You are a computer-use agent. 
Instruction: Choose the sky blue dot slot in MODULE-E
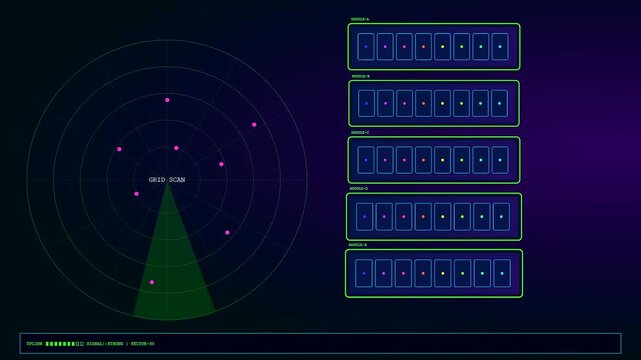pyautogui.click(x=502, y=273)
